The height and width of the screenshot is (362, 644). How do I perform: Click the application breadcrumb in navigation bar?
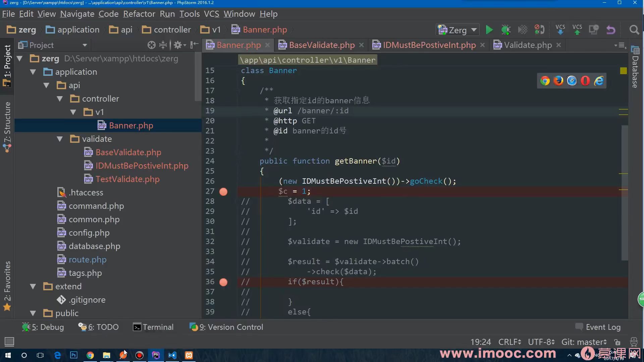(x=72, y=30)
